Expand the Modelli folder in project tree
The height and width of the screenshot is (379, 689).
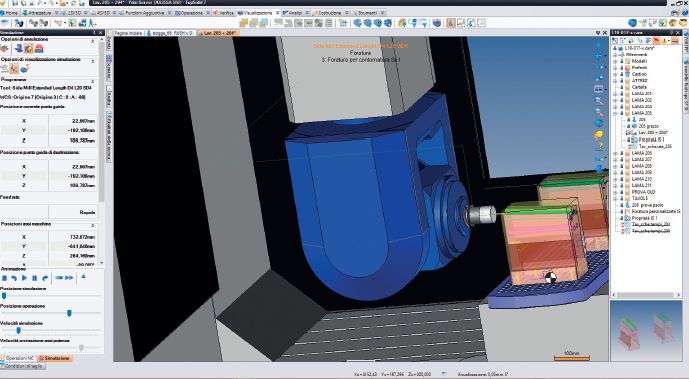(x=615, y=61)
